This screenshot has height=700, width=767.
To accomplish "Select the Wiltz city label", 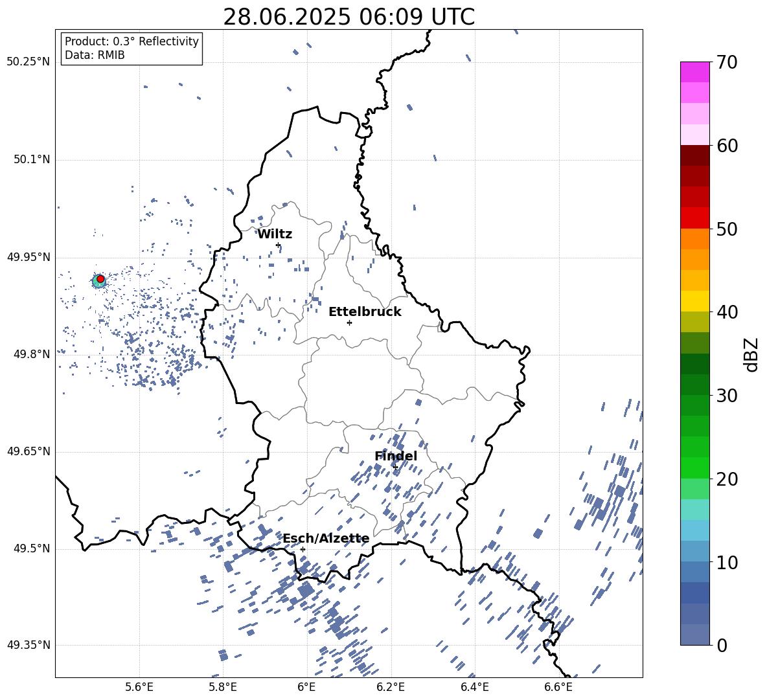I will coord(275,234).
